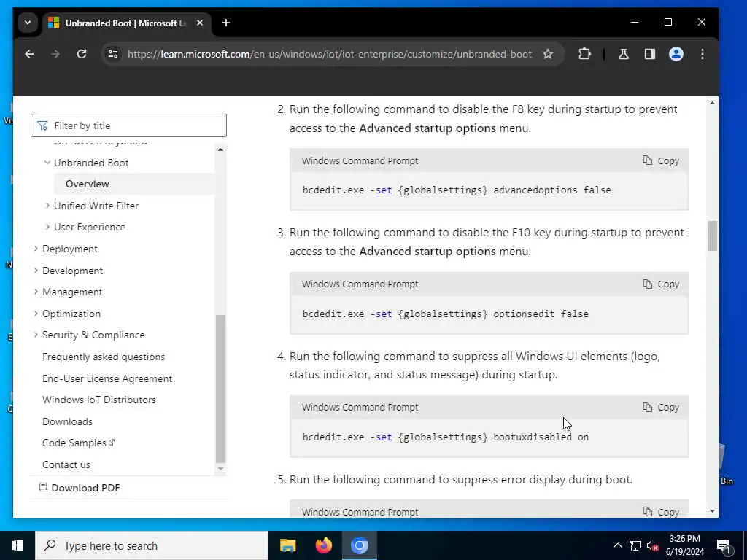Open the muted volume tray icon
The height and width of the screenshot is (560, 747).
(653, 545)
